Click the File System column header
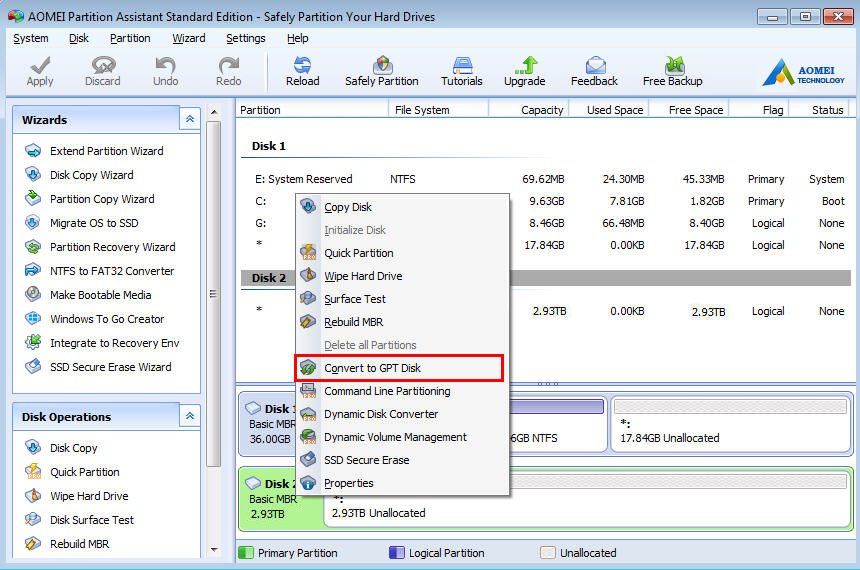 coord(438,110)
